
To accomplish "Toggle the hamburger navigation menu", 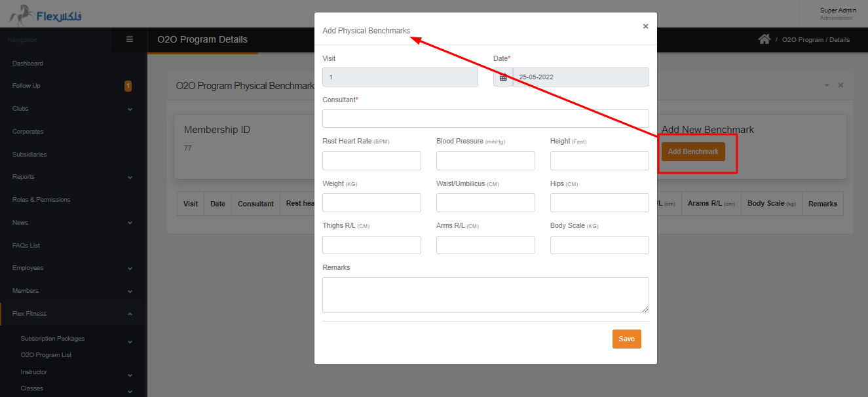I will click(x=130, y=39).
